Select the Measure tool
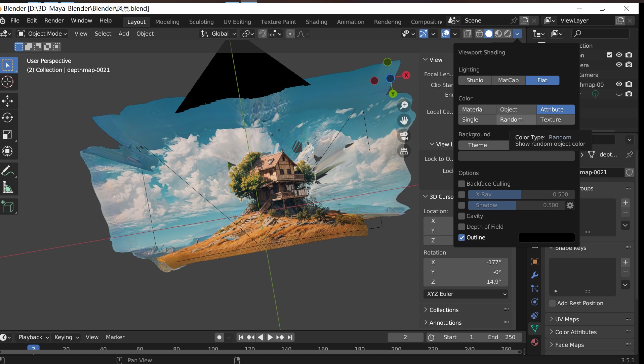 (7, 187)
